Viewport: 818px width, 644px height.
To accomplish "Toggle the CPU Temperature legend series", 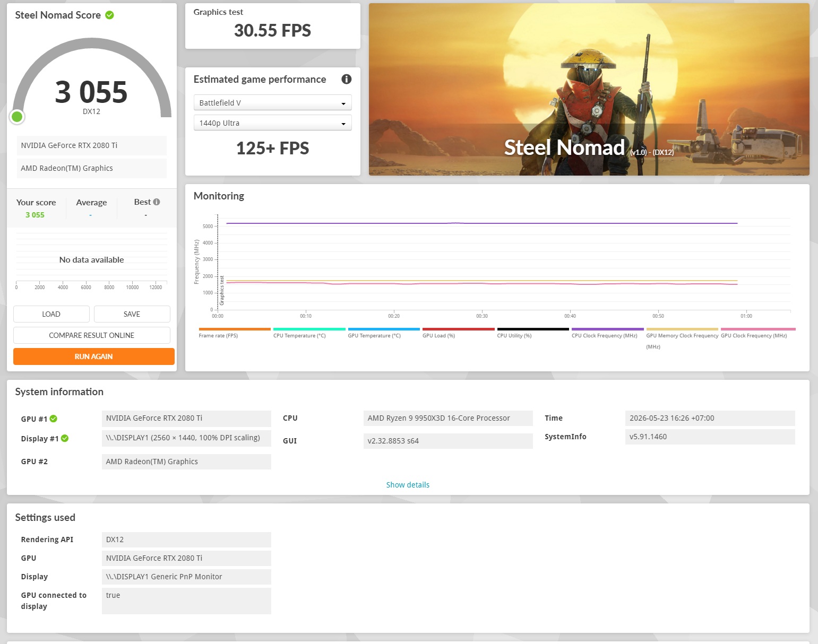I will (309, 333).
